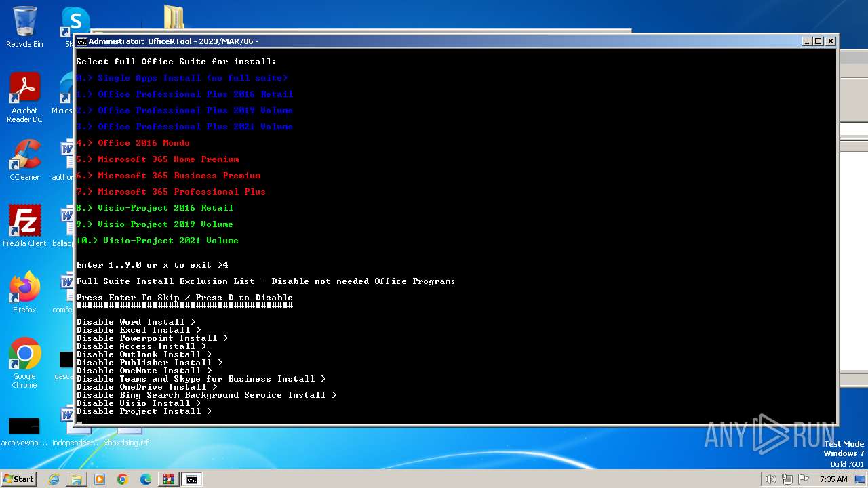Open the console window system menu icon
868x488 pixels.
pos(81,41)
